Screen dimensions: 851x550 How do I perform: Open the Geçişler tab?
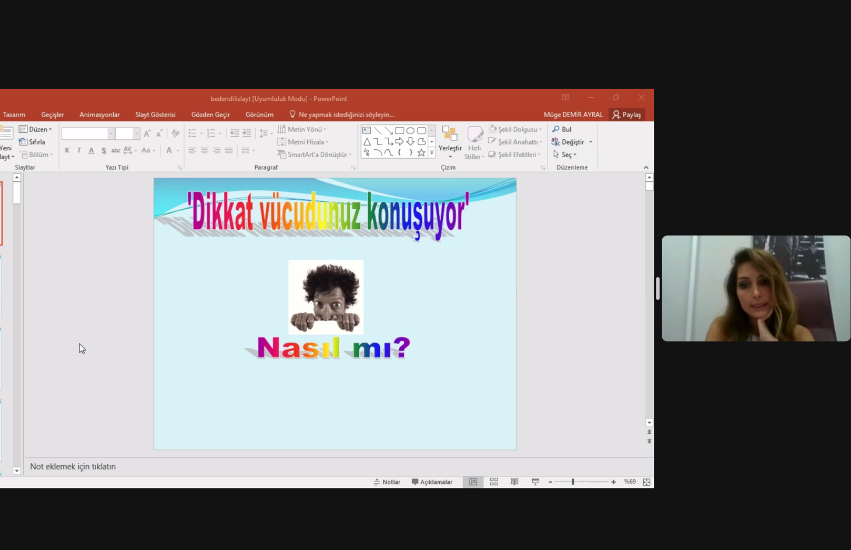[x=52, y=115]
